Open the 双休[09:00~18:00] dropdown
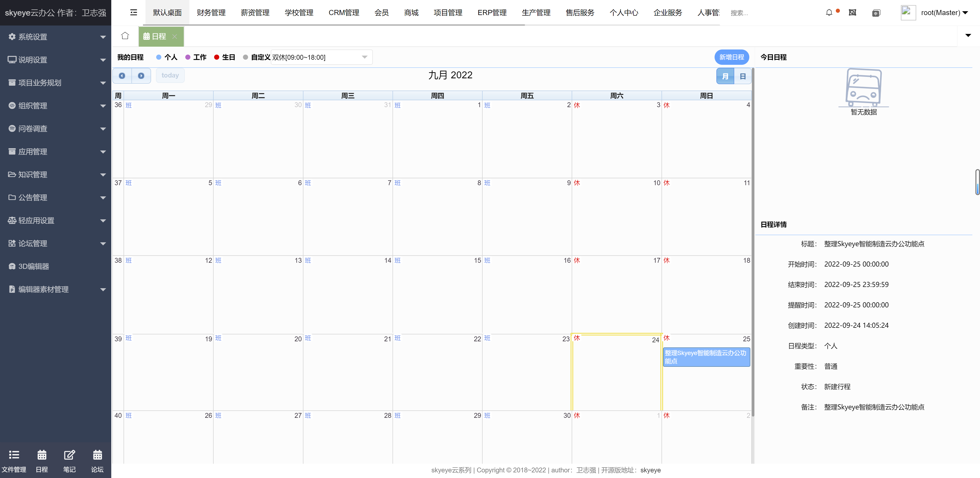The width and height of the screenshot is (980, 478). [x=321, y=57]
